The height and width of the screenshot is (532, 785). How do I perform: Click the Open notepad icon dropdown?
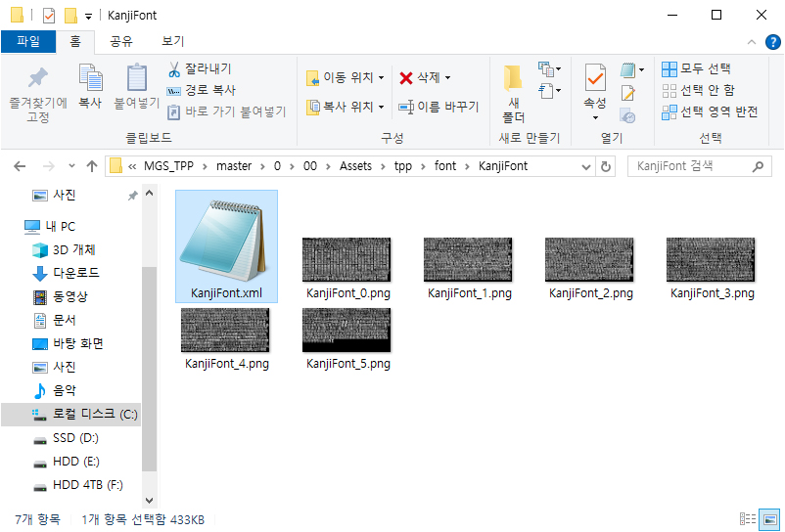click(x=631, y=69)
